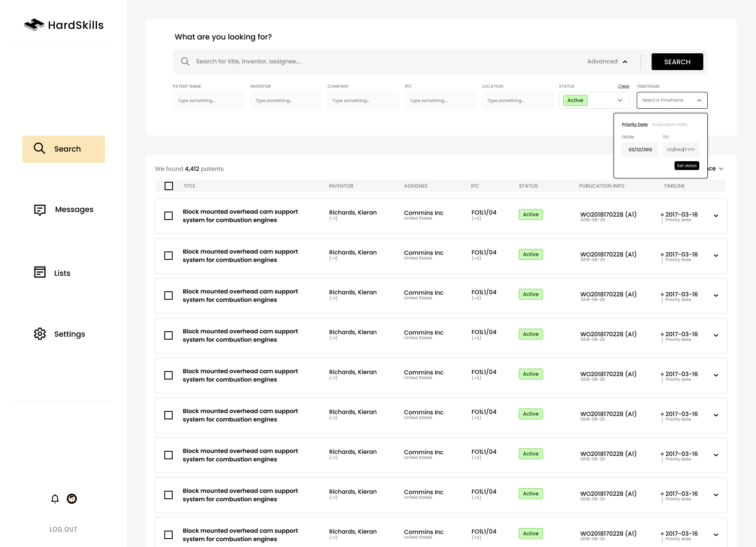The image size is (756, 547).
Task: Click the magnifier icon in the search bar
Action: (185, 61)
